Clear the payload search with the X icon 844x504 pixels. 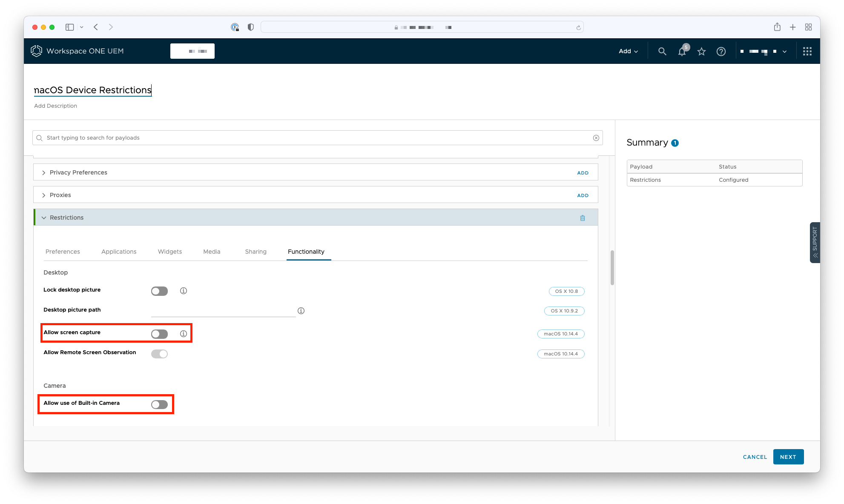(596, 137)
